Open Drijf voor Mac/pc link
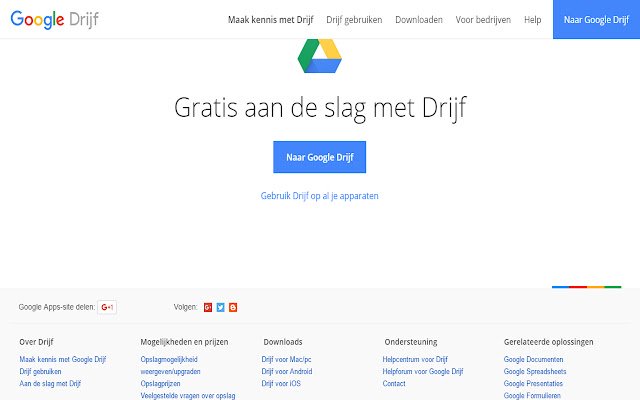 pos(287,360)
